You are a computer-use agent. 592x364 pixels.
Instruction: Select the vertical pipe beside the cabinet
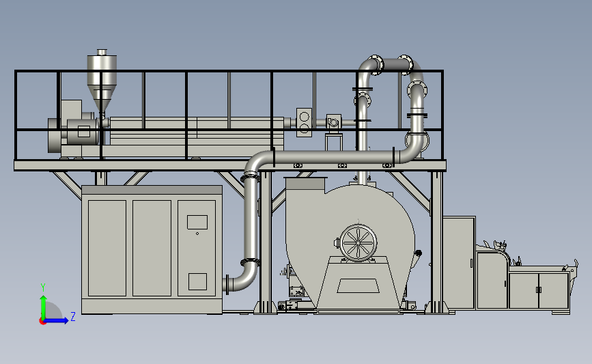tap(251, 219)
